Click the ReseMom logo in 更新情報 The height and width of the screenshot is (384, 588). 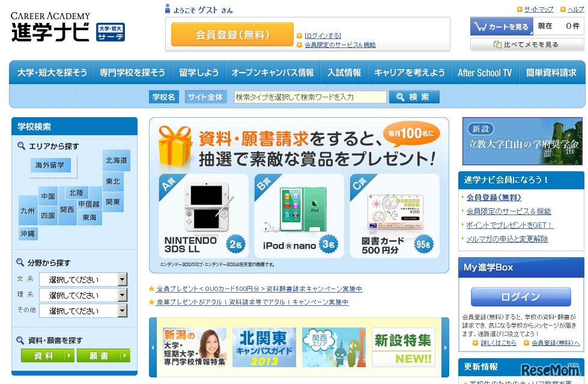point(550,369)
